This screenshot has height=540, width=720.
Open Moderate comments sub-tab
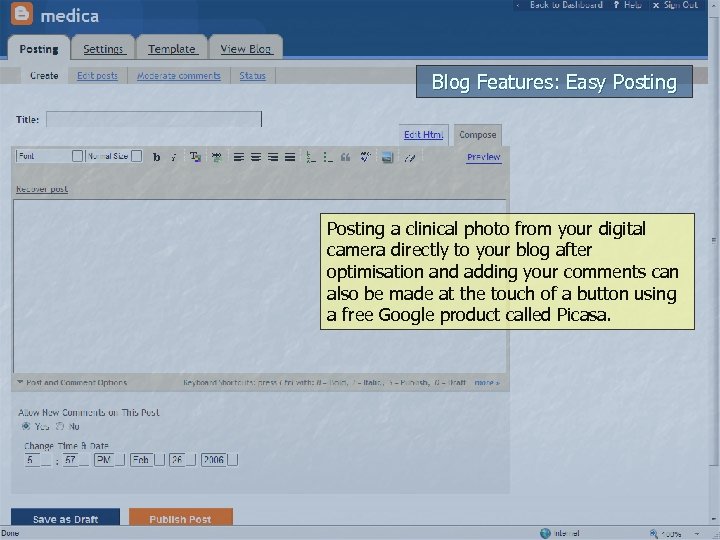tap(179, 76)
